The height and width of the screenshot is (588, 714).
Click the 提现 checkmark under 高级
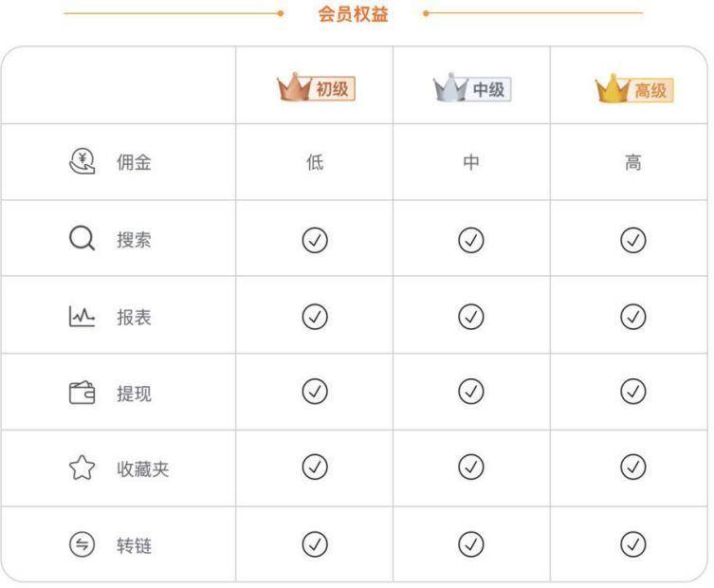633,392
